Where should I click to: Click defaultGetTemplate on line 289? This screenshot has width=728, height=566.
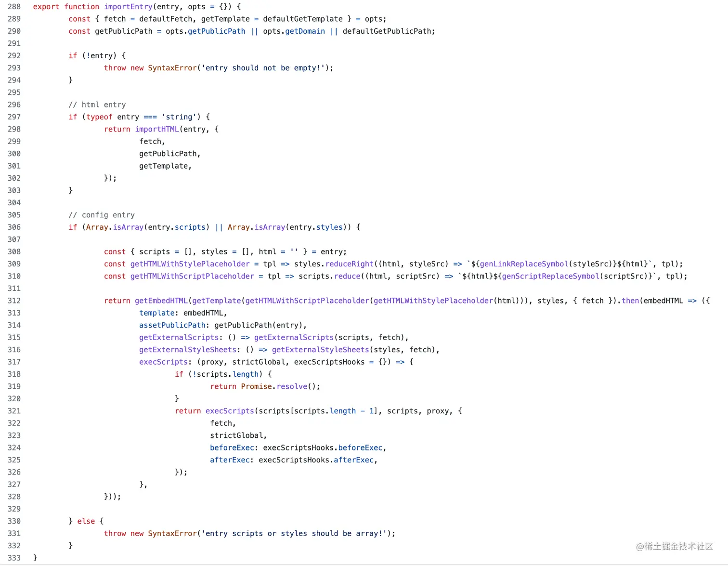[303, 19]
